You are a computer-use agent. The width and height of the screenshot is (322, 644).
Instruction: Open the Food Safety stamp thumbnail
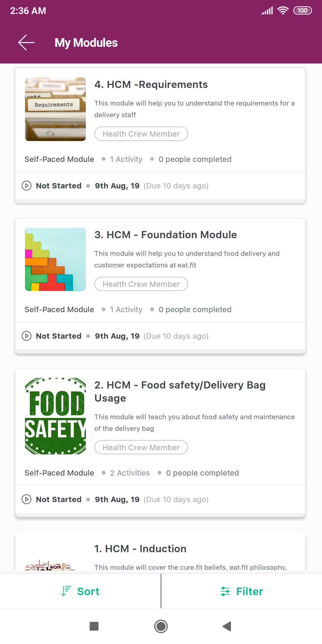coord(55,416)
